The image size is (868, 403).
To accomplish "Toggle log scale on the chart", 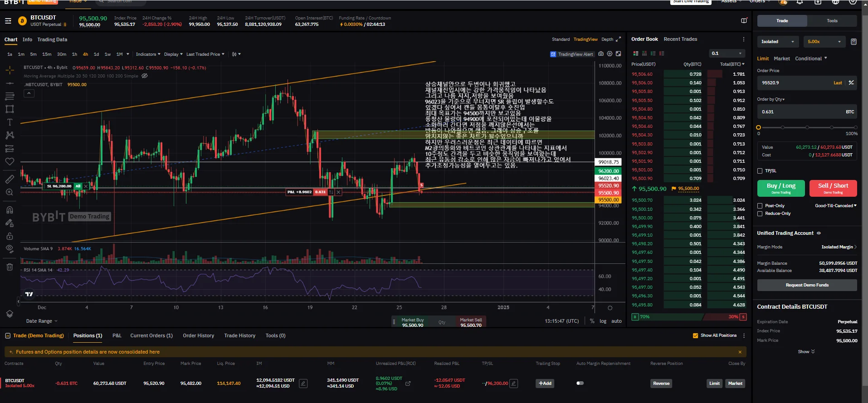I will pos(603,321).
